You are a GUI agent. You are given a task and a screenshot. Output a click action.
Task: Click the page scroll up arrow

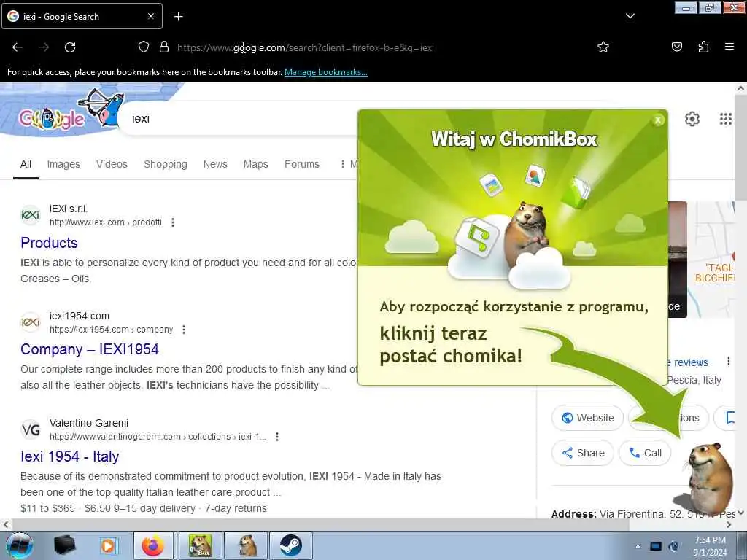pos(741,88)
